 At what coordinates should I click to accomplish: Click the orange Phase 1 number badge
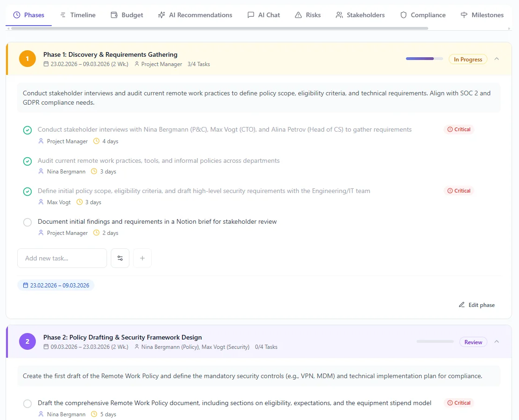coord(27,59)
